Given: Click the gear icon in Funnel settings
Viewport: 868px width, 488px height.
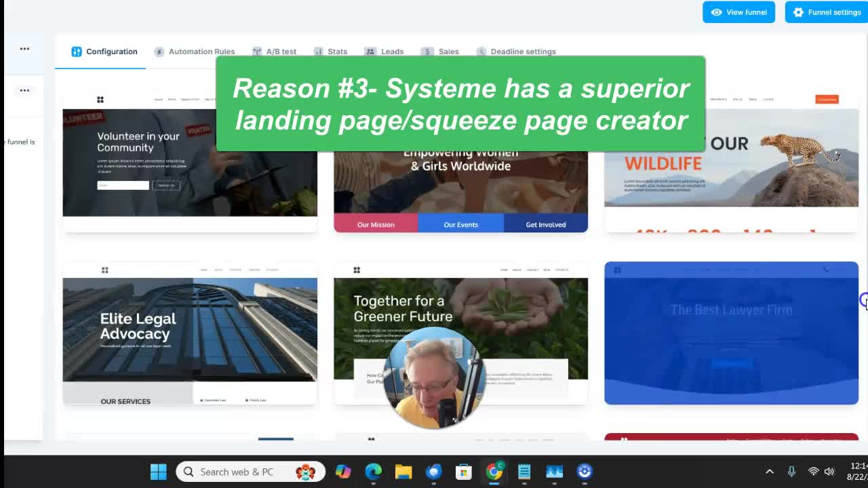Looking at the screenshot, I should click(x=798, y=12).
